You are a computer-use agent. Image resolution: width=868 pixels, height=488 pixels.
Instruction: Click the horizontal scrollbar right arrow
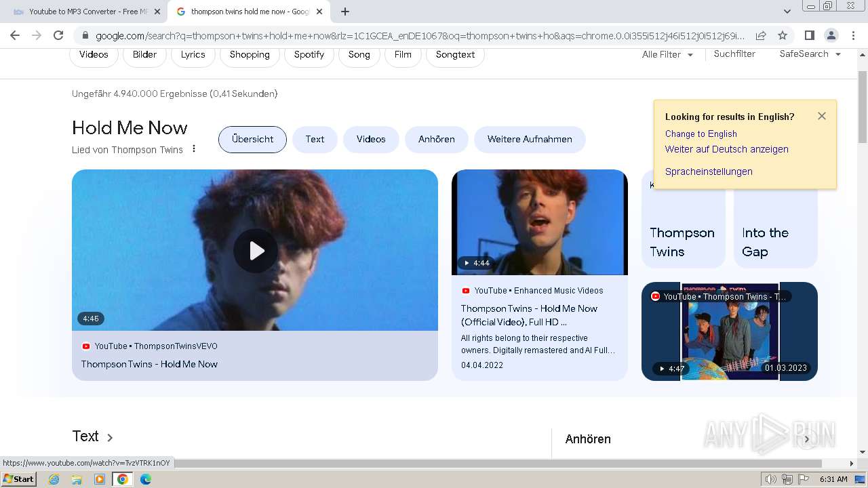click(852, 464)
